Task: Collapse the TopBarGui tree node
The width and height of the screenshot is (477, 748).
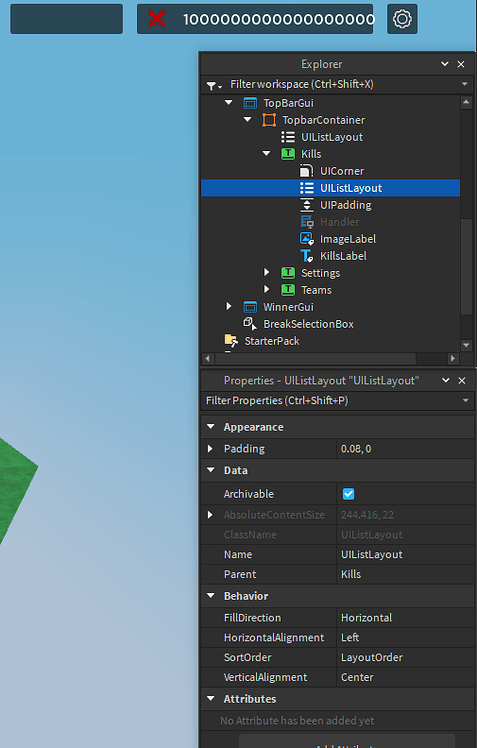Action: point(229,103)
